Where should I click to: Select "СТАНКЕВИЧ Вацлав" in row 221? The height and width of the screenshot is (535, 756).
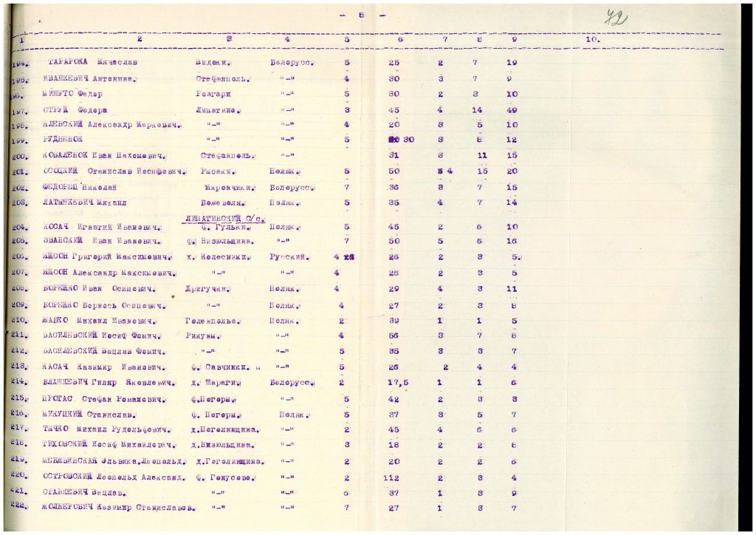click(x=84, y=493)
